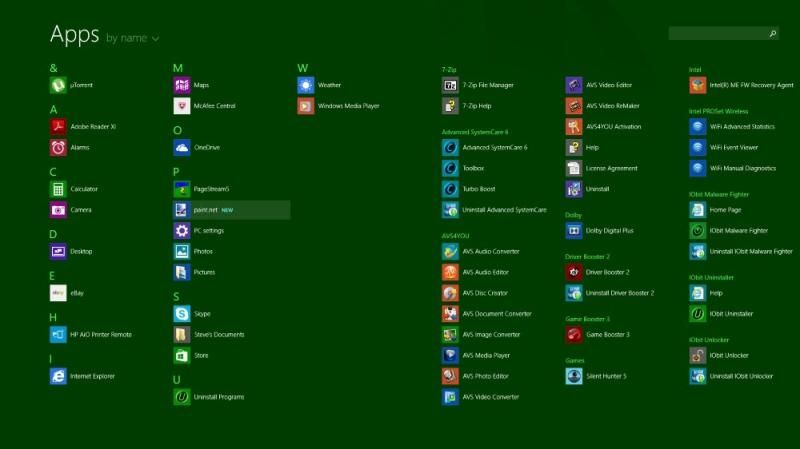Open the eBay app icon
This screenshot has width=800, height=449.
(x=58, y=293)
